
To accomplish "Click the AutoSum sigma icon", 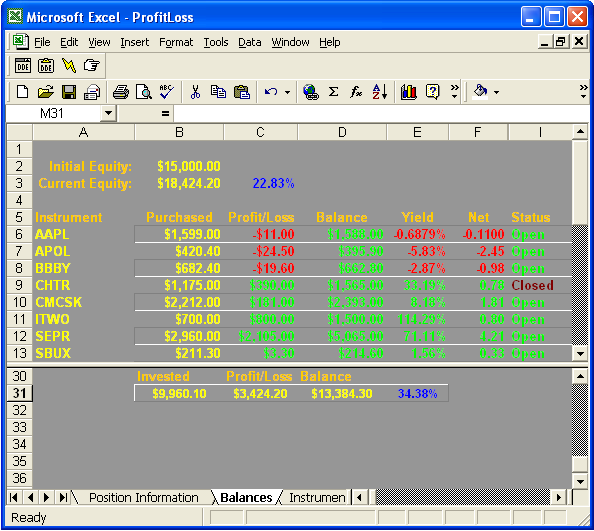I will pos(333,92).
